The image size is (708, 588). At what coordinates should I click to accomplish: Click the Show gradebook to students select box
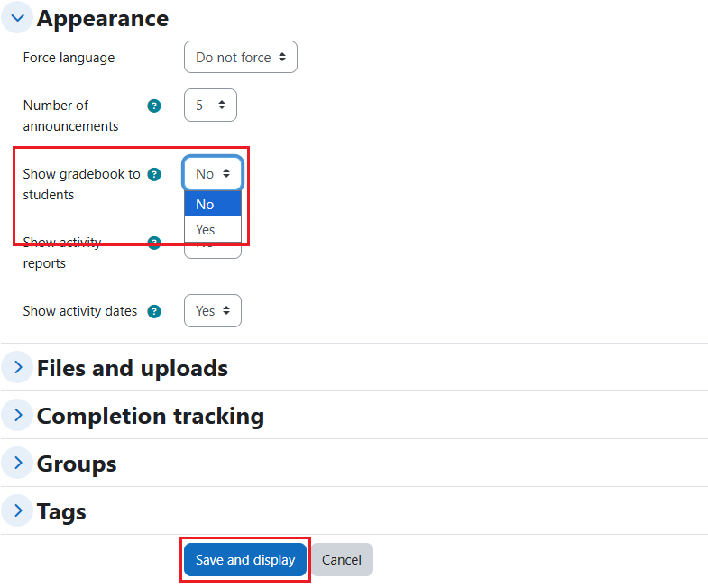click(213, 173)
